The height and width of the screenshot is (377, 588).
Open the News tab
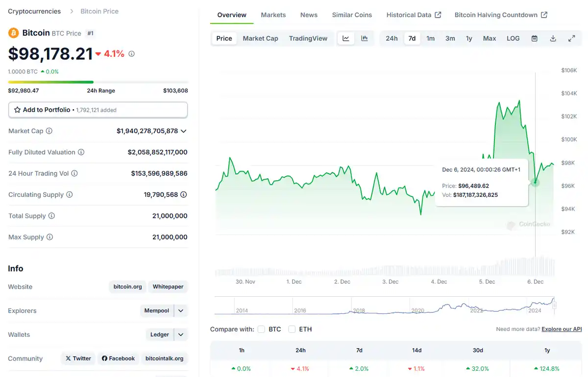309,15
